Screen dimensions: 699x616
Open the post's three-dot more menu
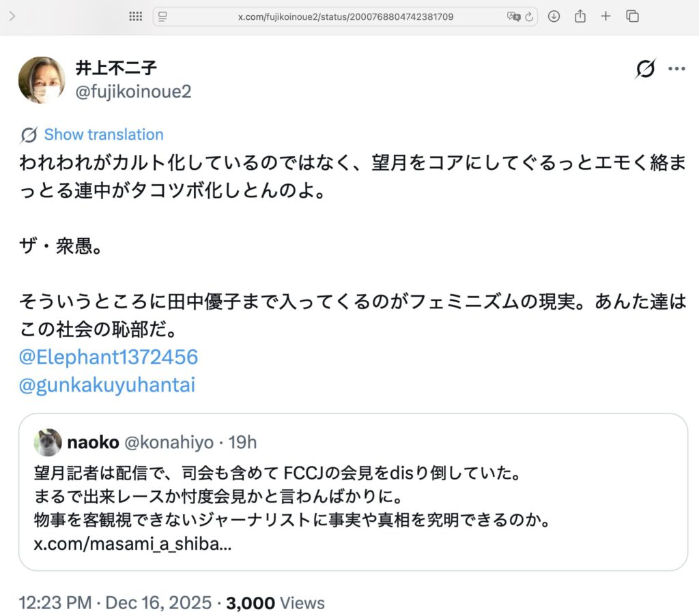tap(676, 69)
